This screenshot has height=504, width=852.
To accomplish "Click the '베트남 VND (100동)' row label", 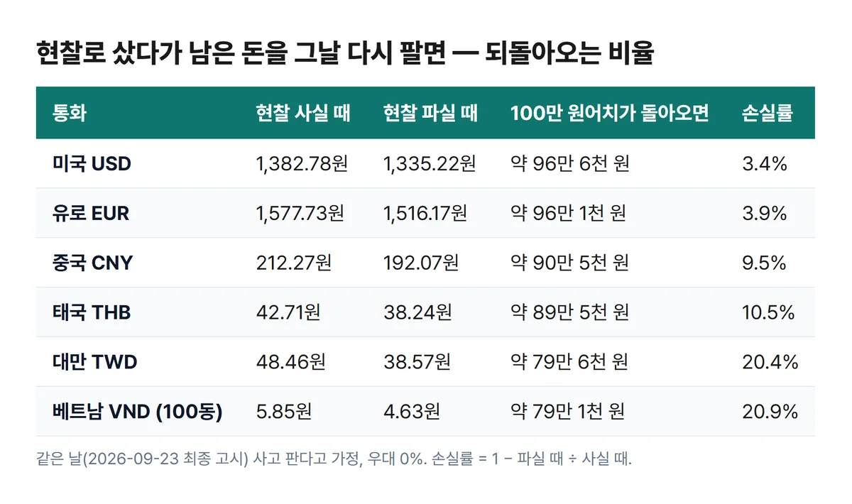I will 137,412.
